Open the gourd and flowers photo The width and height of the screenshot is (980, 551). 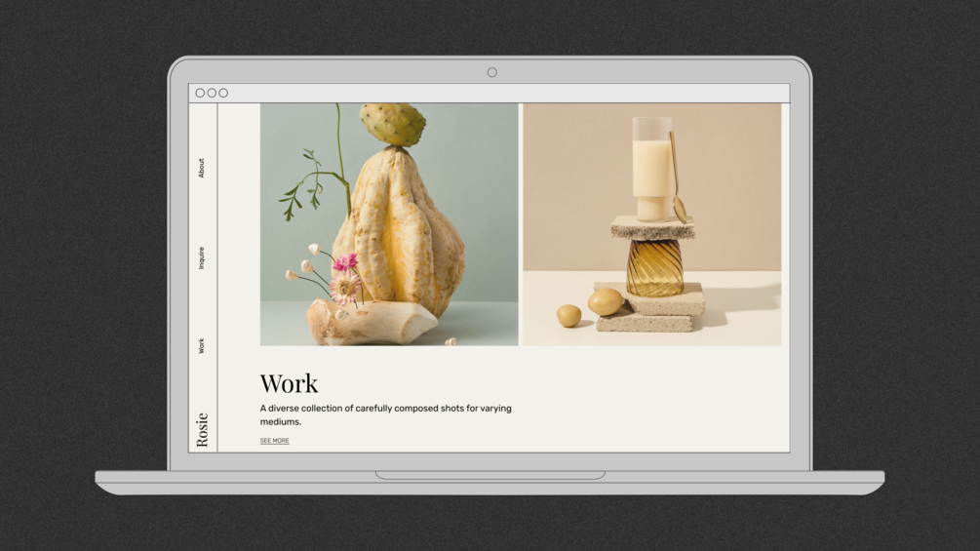point(389,224)
